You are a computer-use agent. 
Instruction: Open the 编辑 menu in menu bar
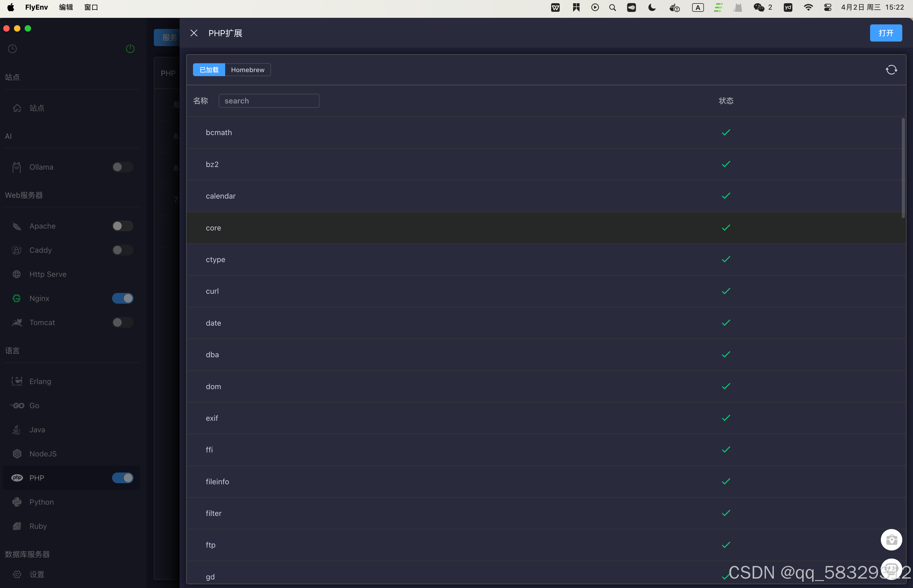pyautogui.click(x=66, y=7)
